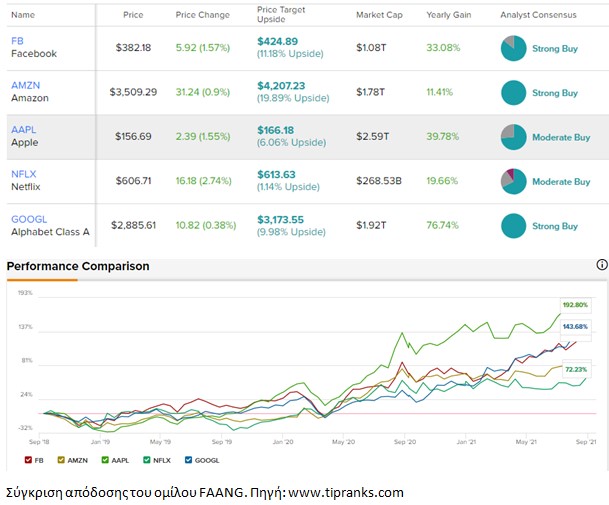Click Netflix's analyst consensus pie chart
The width and height of the screenshot is (609, 505).
[513, 181]
